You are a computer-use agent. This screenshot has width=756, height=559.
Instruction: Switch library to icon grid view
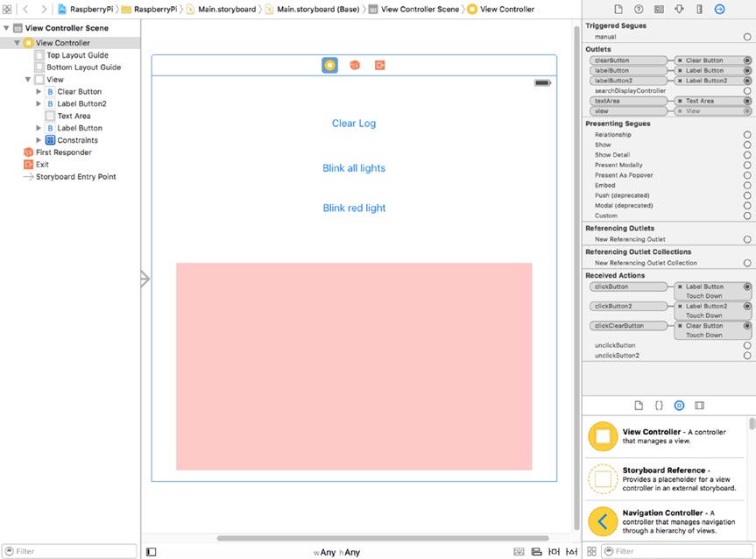pyautogui.click(x=591, y=551)
